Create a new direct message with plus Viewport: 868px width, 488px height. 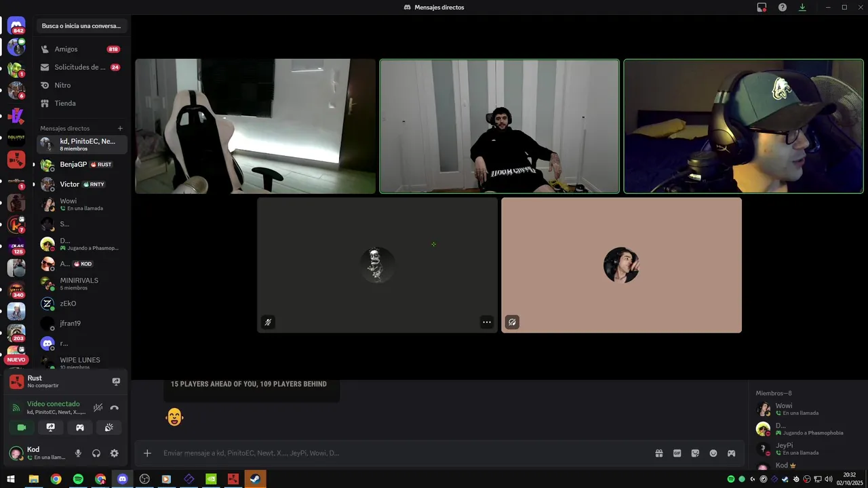click(120, 128)
